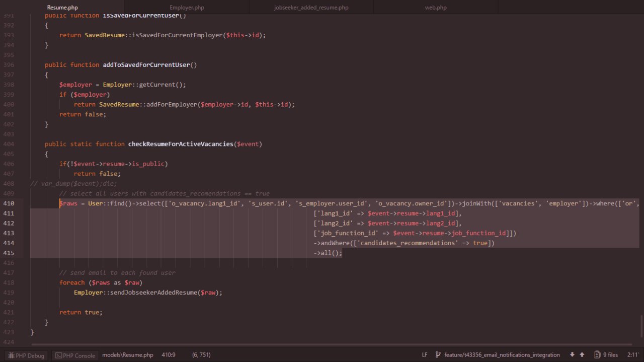Click line number 404 in the gutter
Viewport: 644px width, 362px height.
tap(9, 144)
